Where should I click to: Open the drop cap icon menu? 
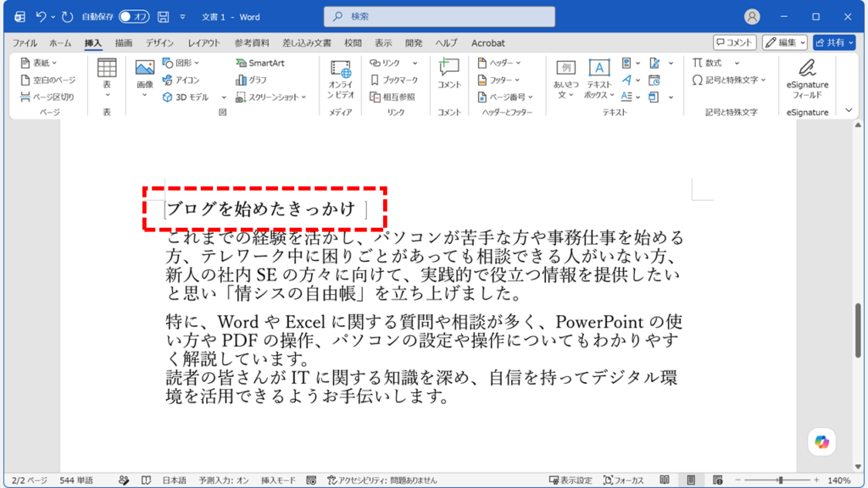631,97
